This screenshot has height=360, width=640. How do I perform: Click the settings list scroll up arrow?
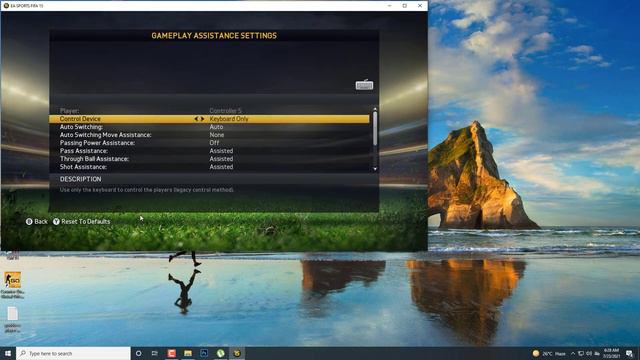point(375,109)
